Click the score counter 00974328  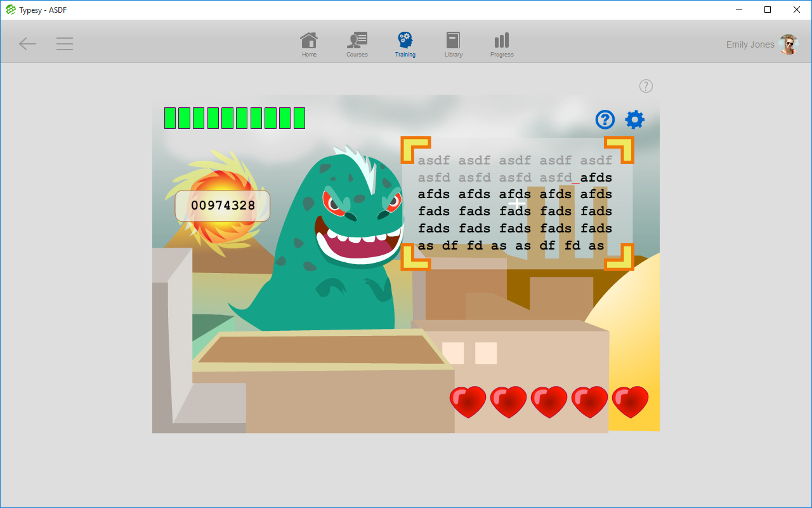click(x=223, y=206)
